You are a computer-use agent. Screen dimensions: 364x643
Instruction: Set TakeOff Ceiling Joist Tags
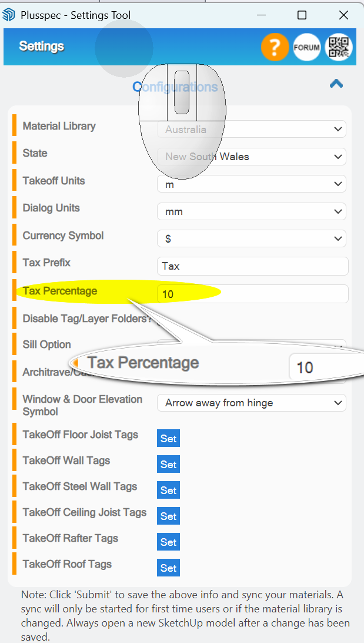168,516
